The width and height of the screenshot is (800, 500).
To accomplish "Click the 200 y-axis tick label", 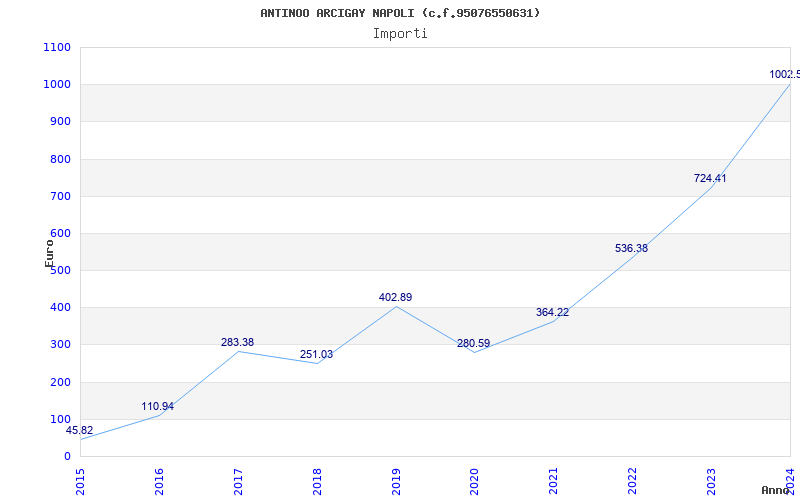I will [x=60, y=382].
